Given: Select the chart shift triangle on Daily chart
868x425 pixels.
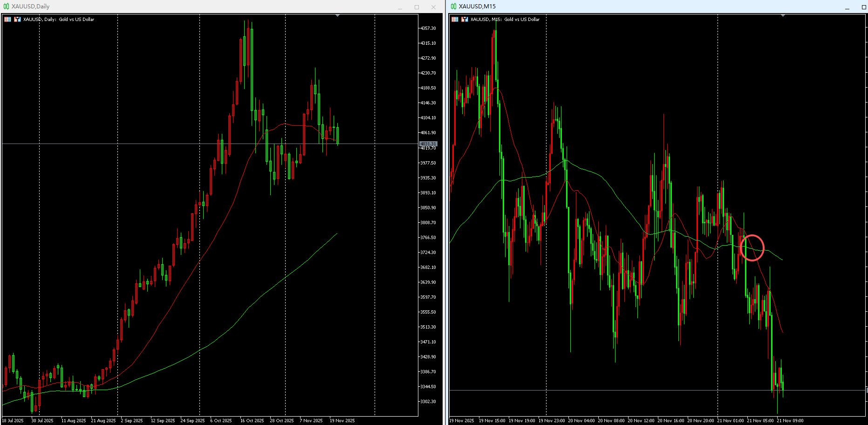Looking at the screenshot, I should [x=337, y=16].
